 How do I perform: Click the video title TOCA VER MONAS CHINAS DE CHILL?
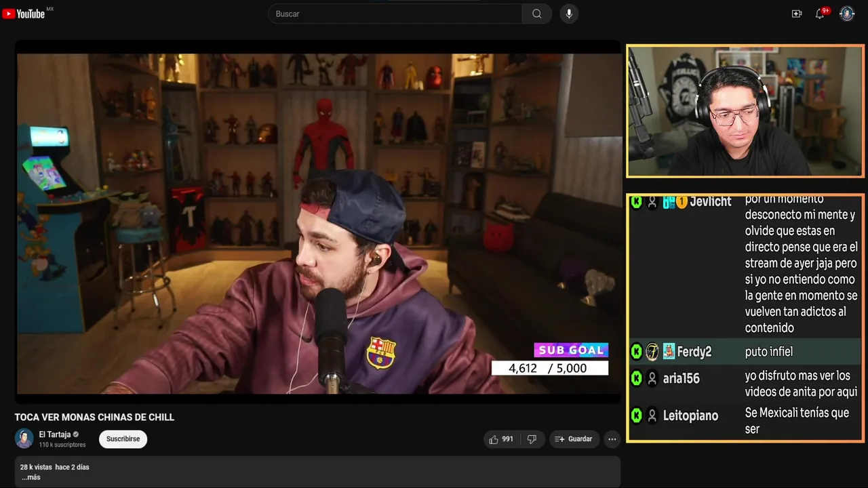(95, 417)
